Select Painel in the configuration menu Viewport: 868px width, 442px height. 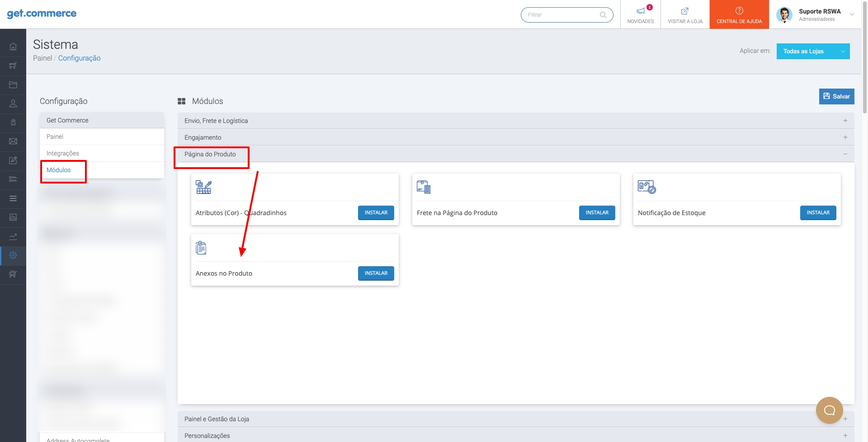tap(55, 136)
